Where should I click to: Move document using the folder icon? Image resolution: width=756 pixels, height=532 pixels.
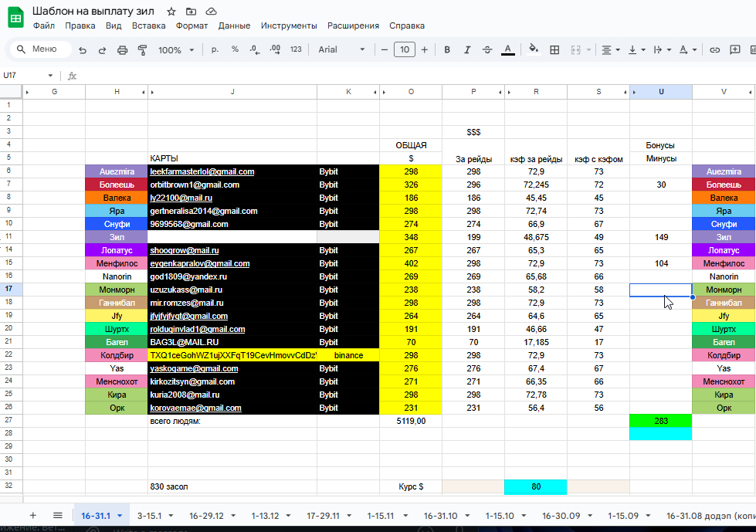click(191, 12)
